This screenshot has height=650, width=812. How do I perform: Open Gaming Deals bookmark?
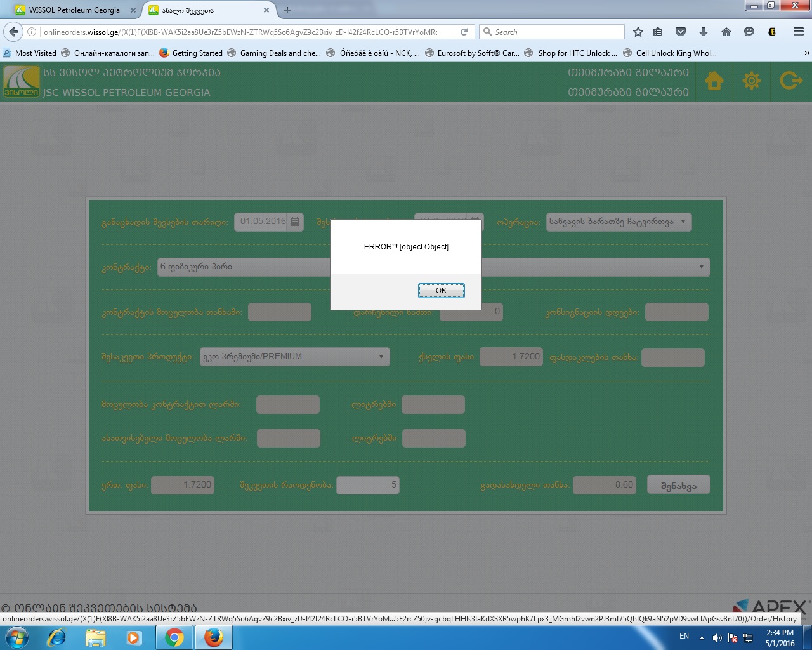[x=274, y=53]
